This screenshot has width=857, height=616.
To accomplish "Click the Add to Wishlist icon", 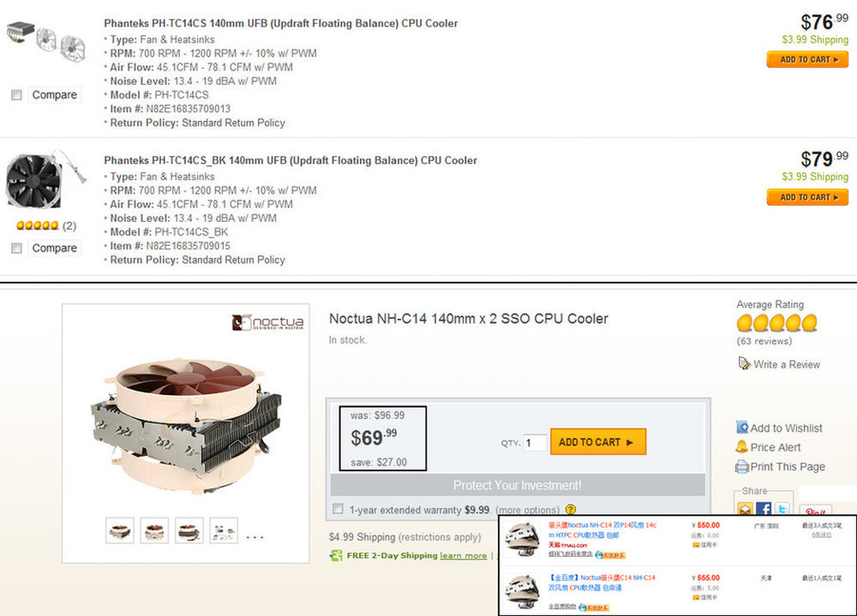I will (x=742, y=428).
